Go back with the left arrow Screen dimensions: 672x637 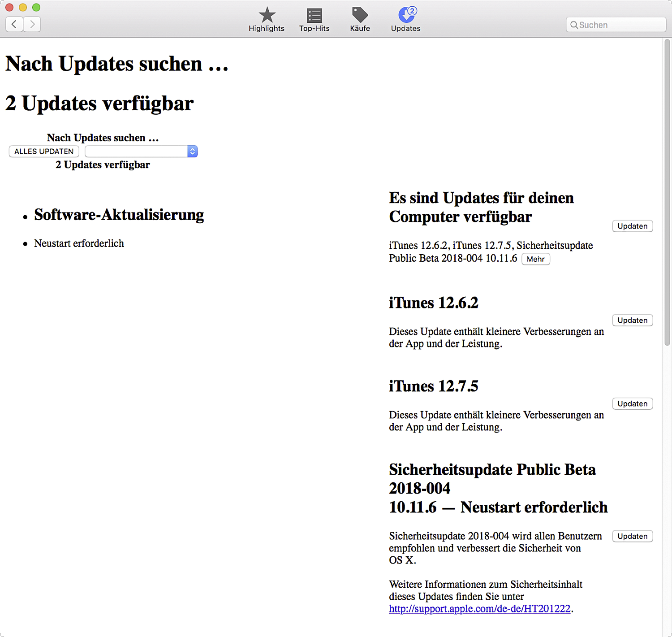(x=14, y=24)
